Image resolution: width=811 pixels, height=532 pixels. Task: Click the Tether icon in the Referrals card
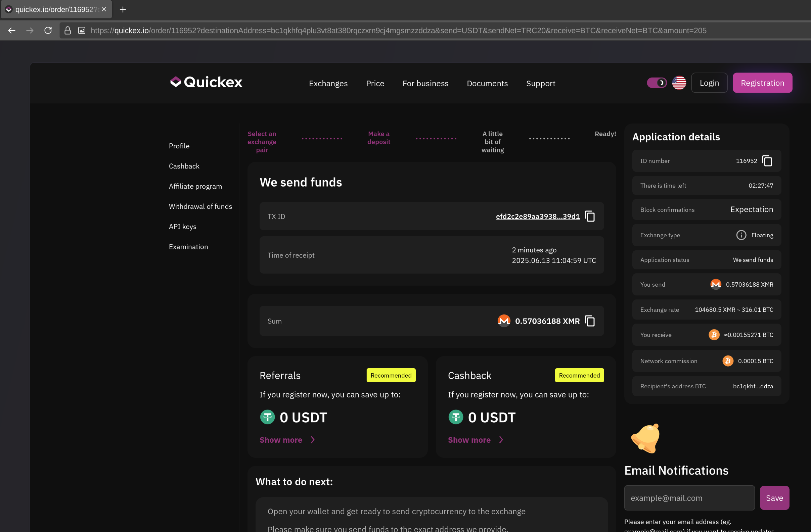click(x=268, y=417)
